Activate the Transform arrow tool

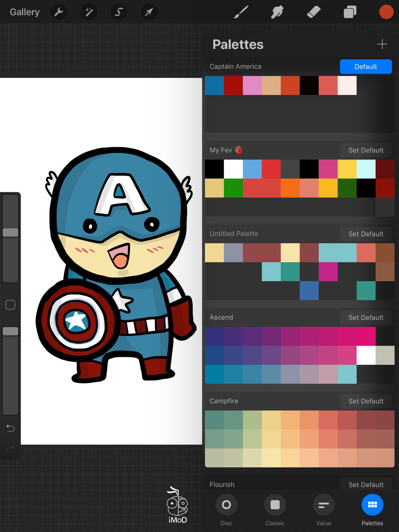click(x=149, y=12)
